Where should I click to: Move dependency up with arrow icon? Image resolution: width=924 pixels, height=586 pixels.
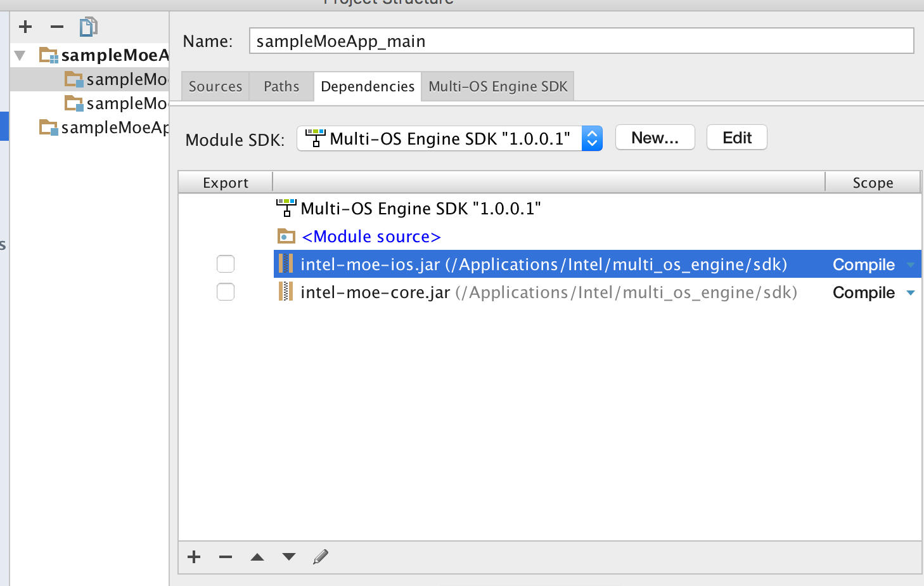257,557
